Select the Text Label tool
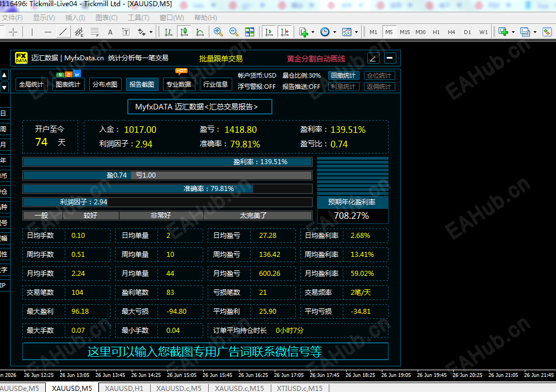556x392 pixels. [126, 32]
